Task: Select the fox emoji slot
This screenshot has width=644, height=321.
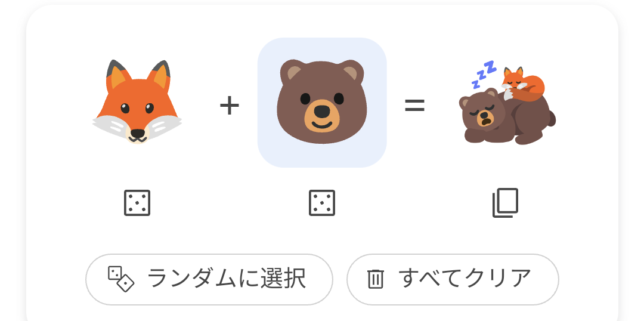Action: [x=137, y=103]
